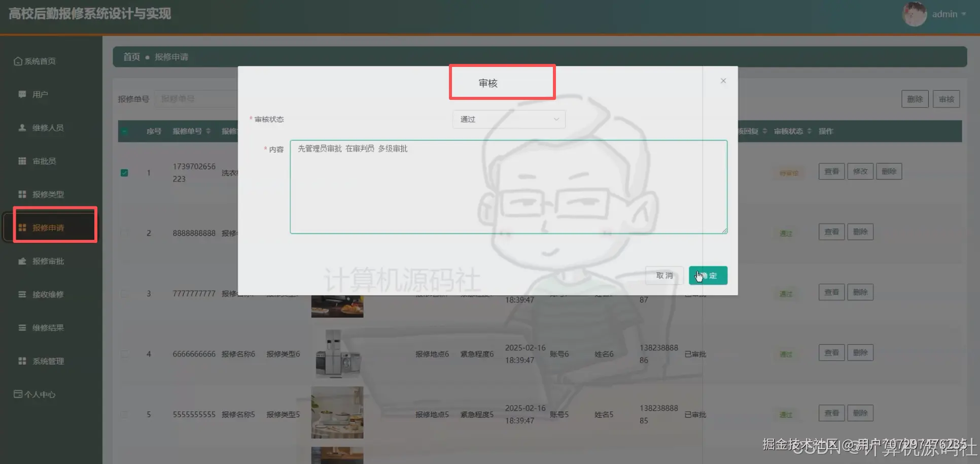The height and width of the screenshot is (464, 980).
Task: Open the 维修结果 results icon
Action: click(21, 328)
